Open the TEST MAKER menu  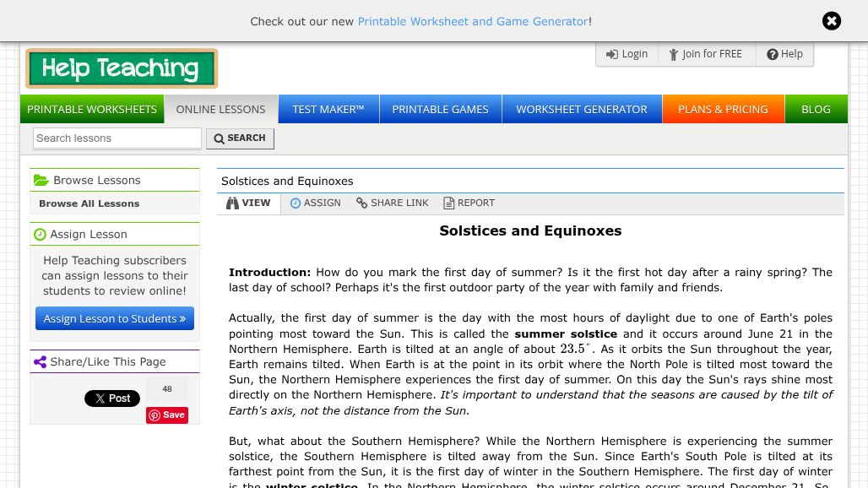(x=328, y=109)
